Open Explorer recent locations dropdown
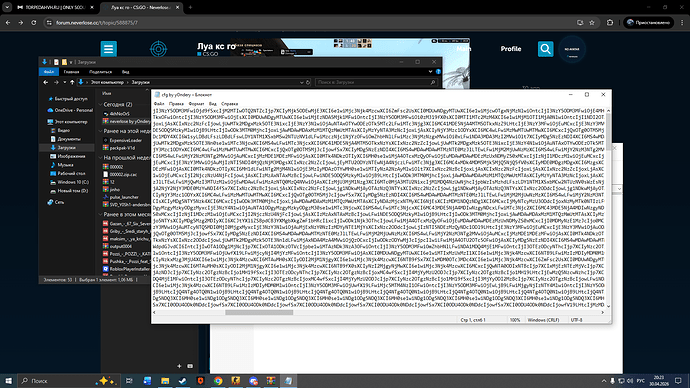This screenshot has width=690, height=388. click(x=65, y=82)
